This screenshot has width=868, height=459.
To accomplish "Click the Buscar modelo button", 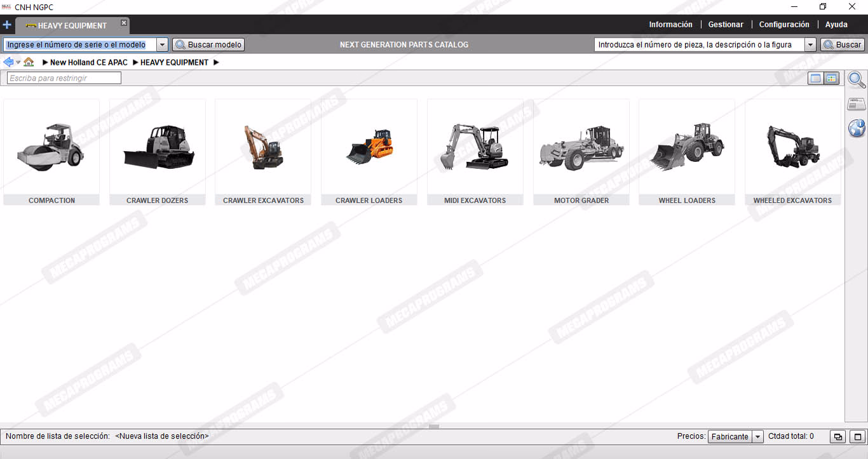I will (x=208, y=45).
